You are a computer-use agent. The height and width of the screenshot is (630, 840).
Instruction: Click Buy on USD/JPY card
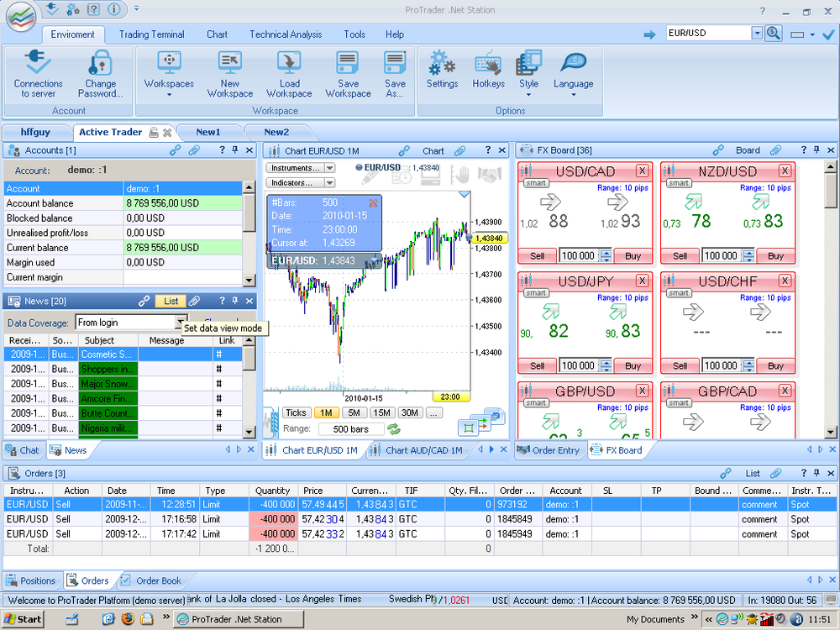(x=633, y=366)
